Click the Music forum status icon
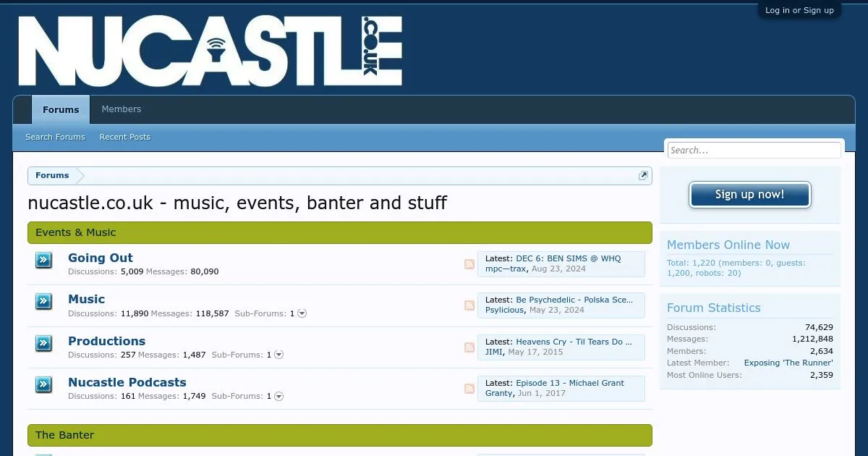 click(43, 301)
